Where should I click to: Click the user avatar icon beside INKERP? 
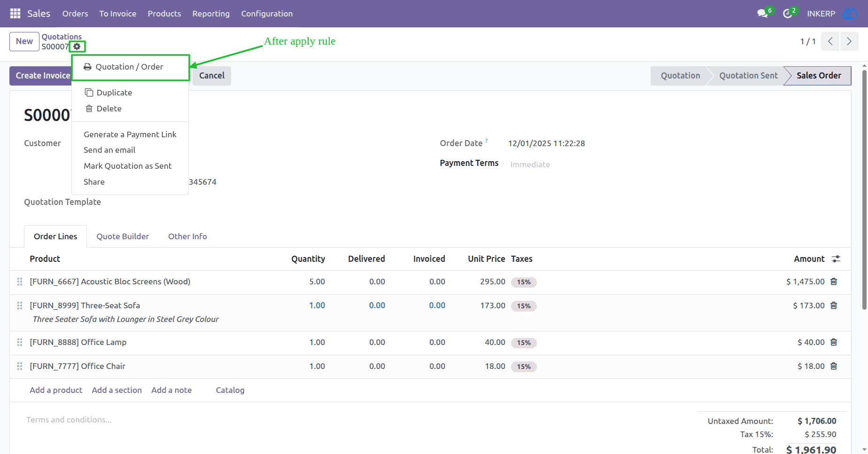[x=850, y=14]
